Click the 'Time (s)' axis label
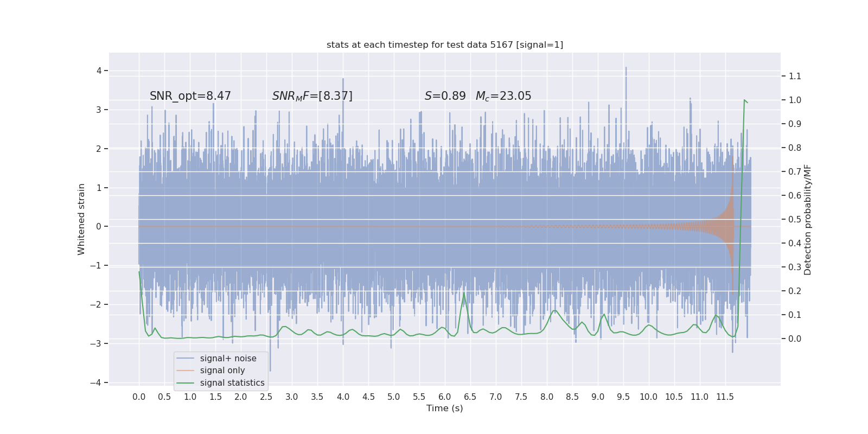The height and width of the screenshot is (434, 868). [445, 409]
